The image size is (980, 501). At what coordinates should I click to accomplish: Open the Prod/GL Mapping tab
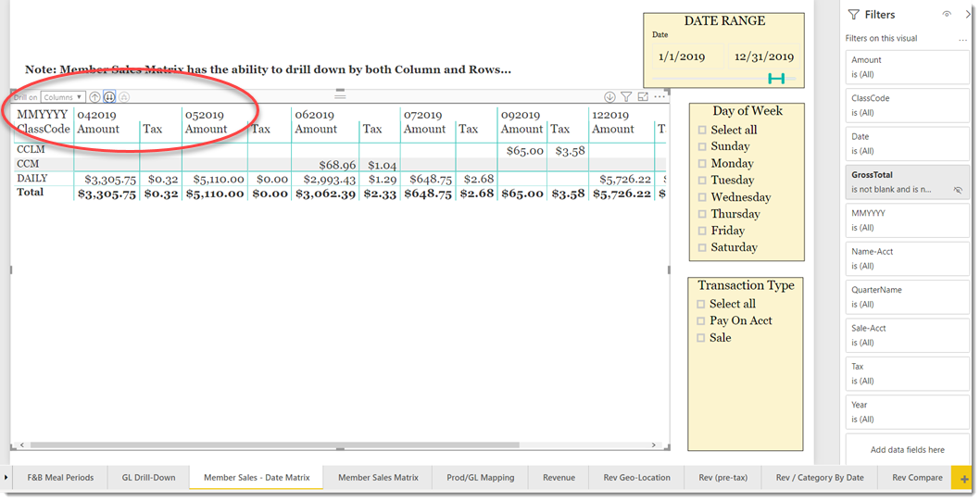[480, 478]
